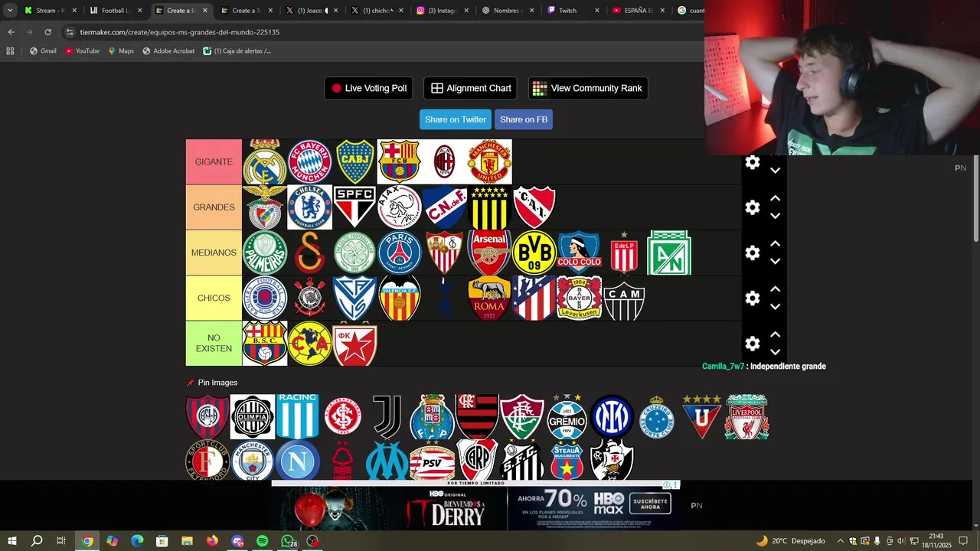Viewport: 980px width, 551px height.
Task: Pick the Manchester City crest from pool
Action: pos(253,461)
